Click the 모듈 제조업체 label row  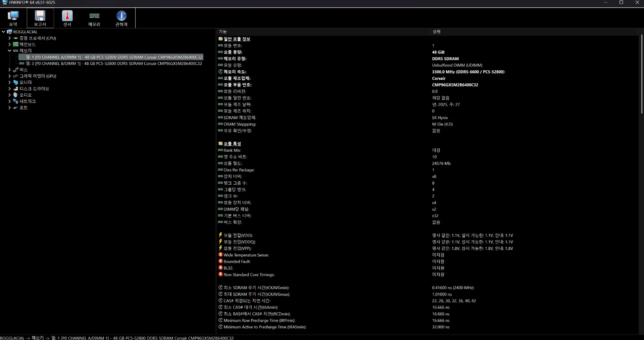(x=237, y=78)
